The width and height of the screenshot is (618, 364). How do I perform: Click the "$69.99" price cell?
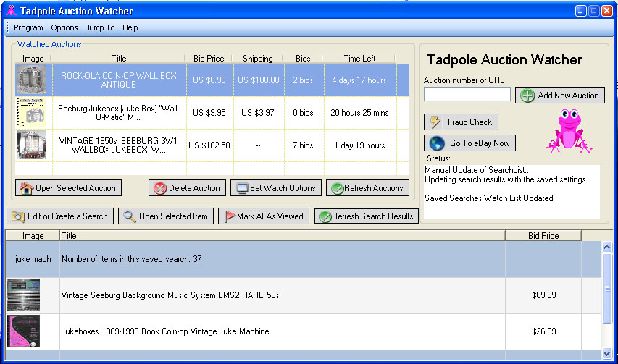544,295
